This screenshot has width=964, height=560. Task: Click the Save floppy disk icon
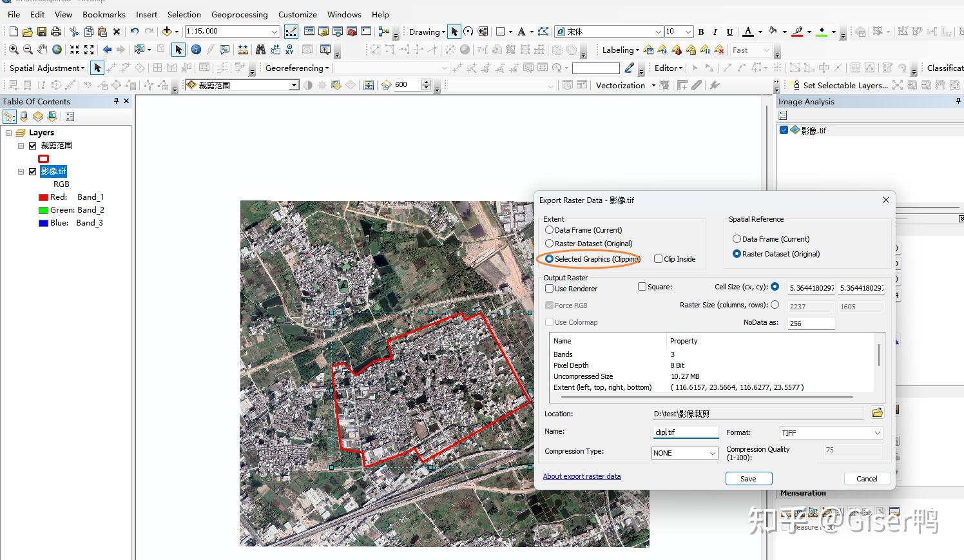(42, 32)
